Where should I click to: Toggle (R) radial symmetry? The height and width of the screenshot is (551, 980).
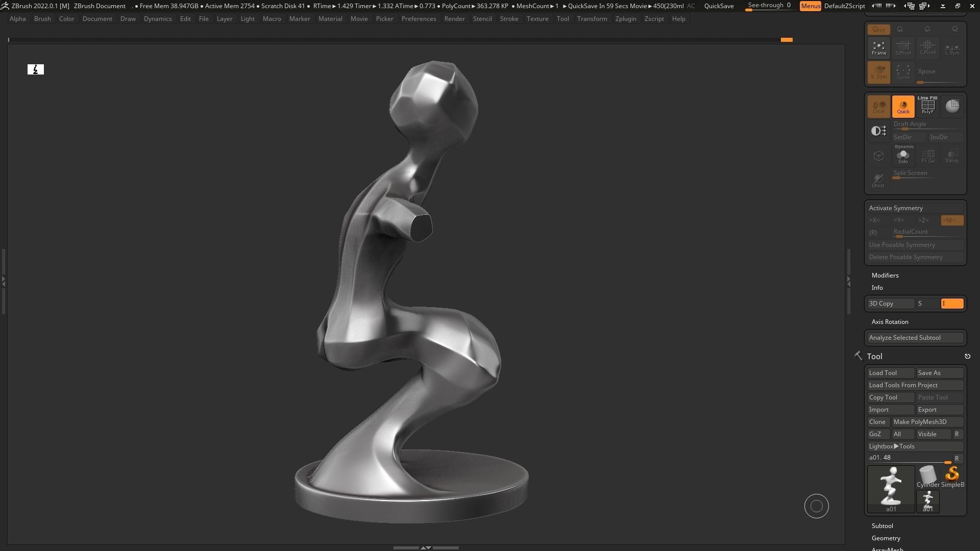878,233
